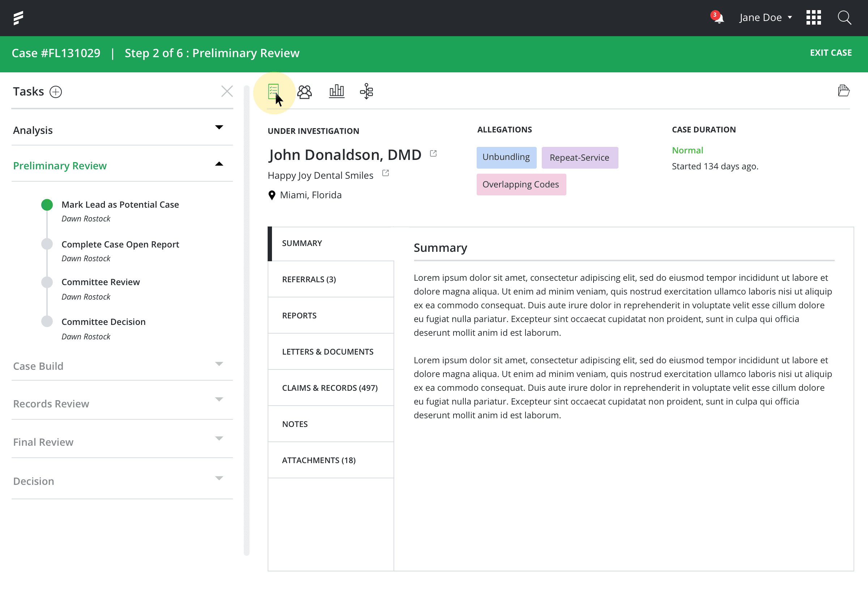Collapse the Preliminary Review section
The image size is (868, 597).
coord(219,164)
